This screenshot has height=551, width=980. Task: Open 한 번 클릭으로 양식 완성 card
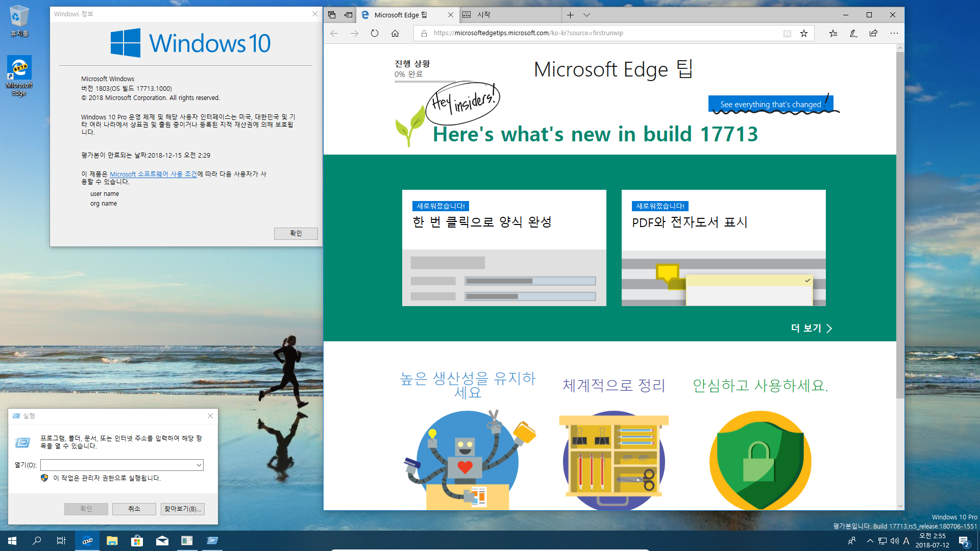pyautogui.click(x=504, y=248)
